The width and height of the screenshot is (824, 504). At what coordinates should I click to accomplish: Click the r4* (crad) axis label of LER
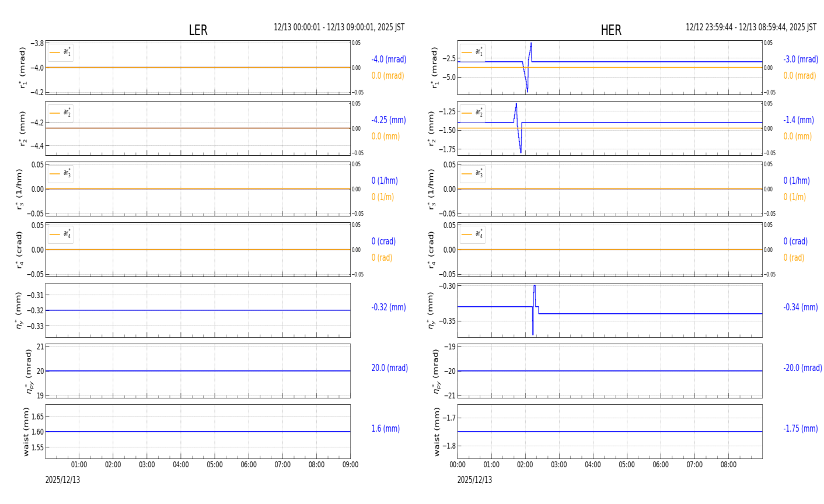[x=20, y=250]
